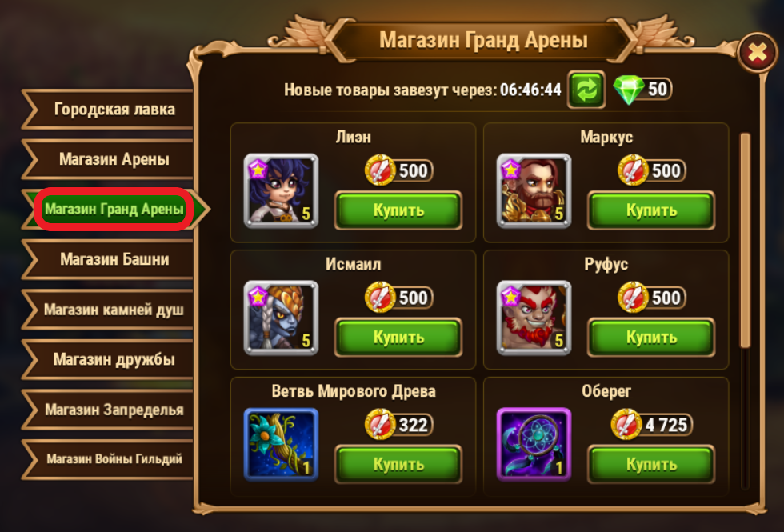Select Лиэн hero portrait

coord(281,190)
